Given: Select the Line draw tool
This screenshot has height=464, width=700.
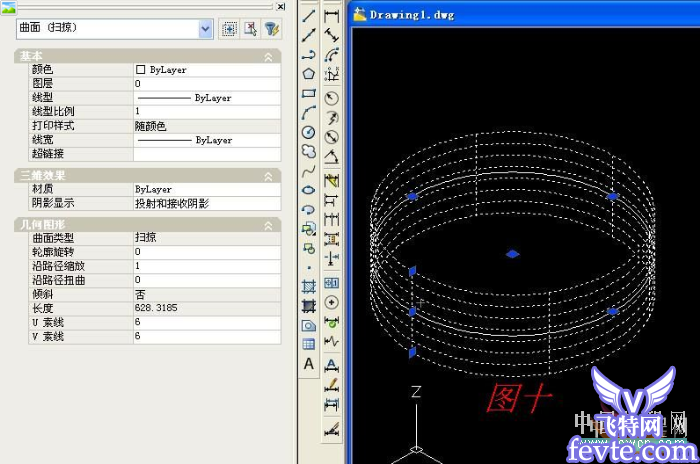Looking at the screenshot, I should [x=309, y=17].
